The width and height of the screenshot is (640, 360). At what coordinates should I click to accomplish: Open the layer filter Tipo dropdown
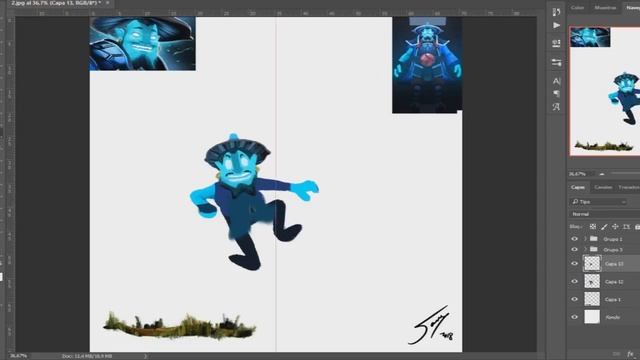coord(598,202)
